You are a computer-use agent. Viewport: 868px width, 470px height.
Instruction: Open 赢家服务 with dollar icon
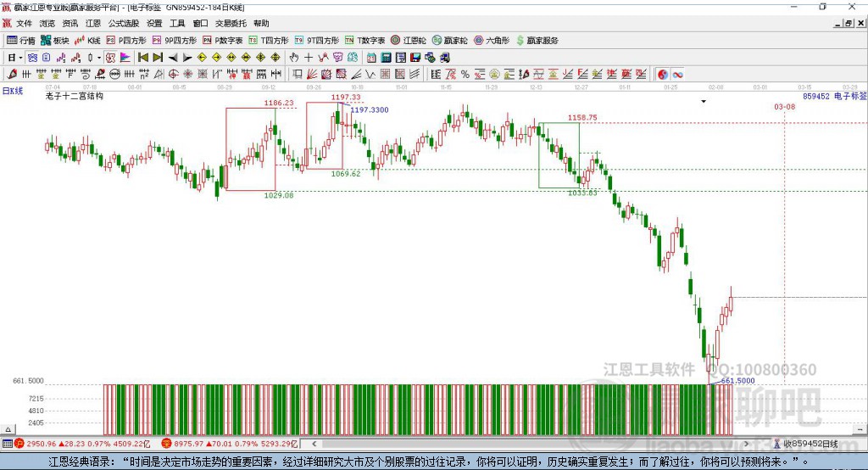point(537,41)
